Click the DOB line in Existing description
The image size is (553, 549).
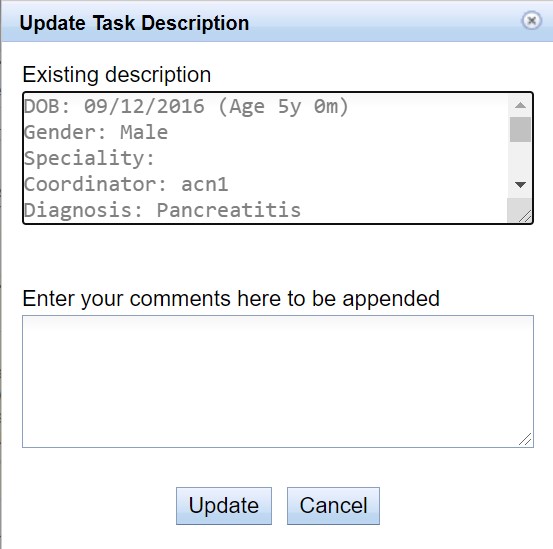186,106
